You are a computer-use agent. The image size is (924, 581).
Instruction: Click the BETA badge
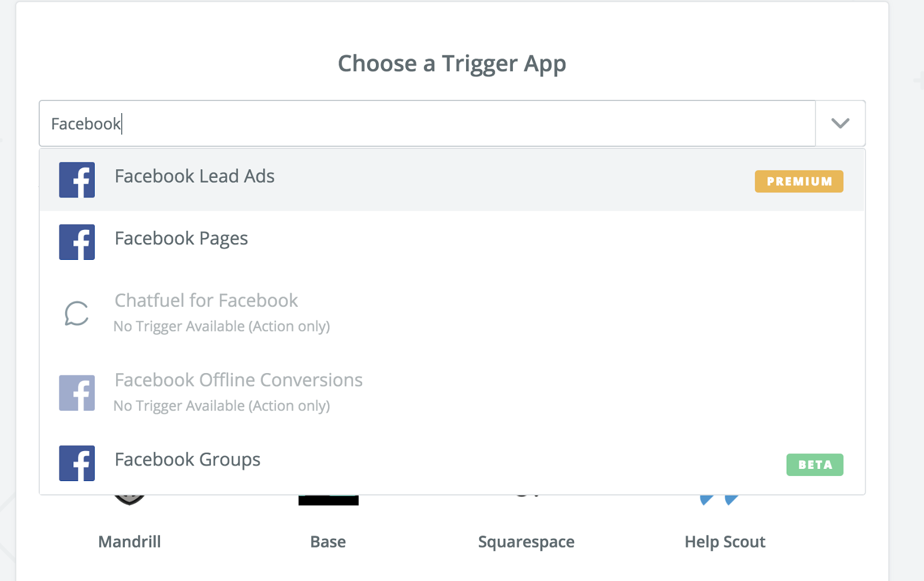point(814,465)
